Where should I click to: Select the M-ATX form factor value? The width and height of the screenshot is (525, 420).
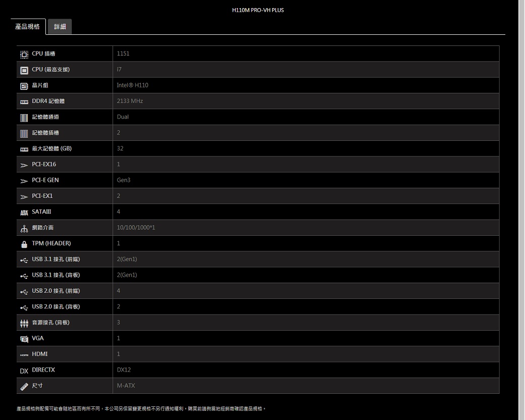126,386
